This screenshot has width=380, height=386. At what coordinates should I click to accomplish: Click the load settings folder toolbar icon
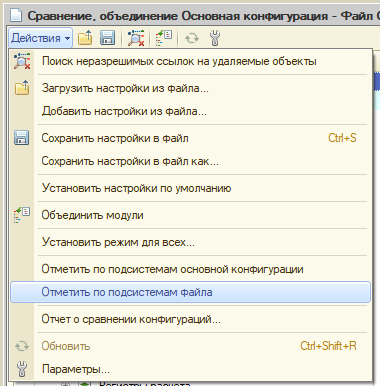(x=85, y=38)
